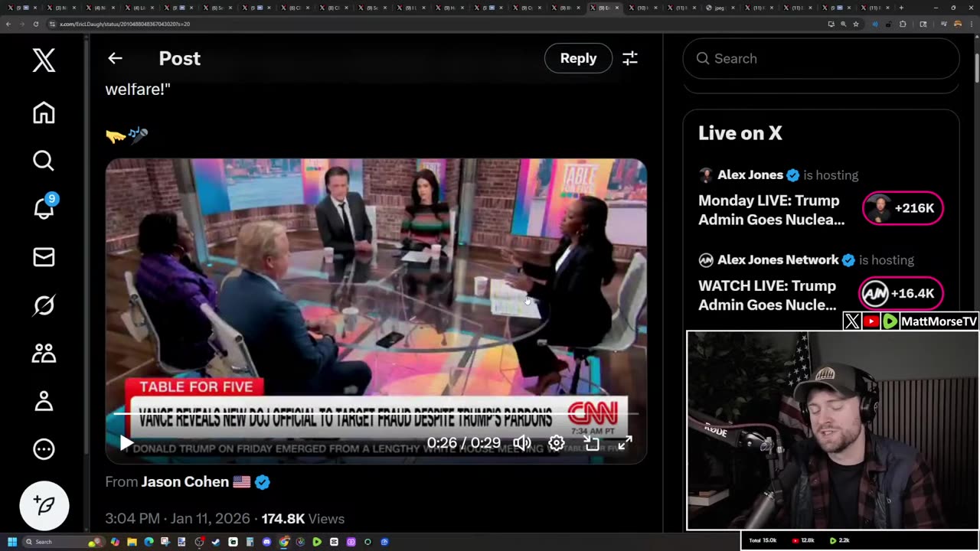
Task: Join the +216K live listeners pill
Action: (903, 208)
